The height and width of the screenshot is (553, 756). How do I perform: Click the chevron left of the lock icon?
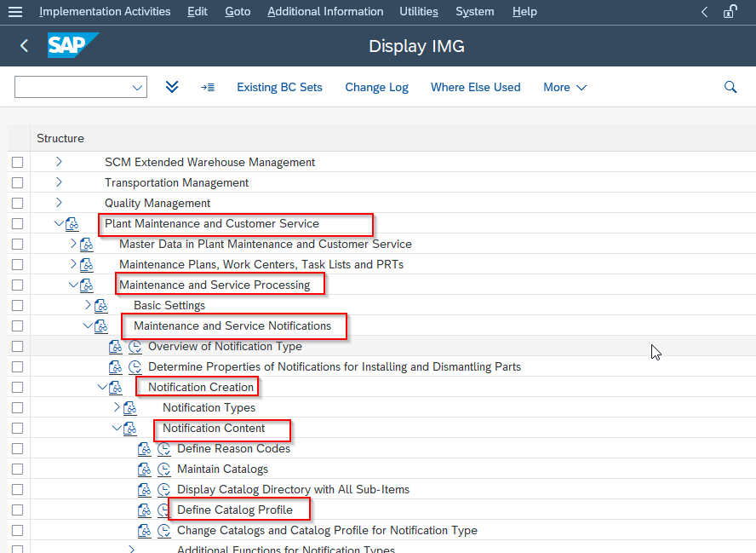[704, 12]
